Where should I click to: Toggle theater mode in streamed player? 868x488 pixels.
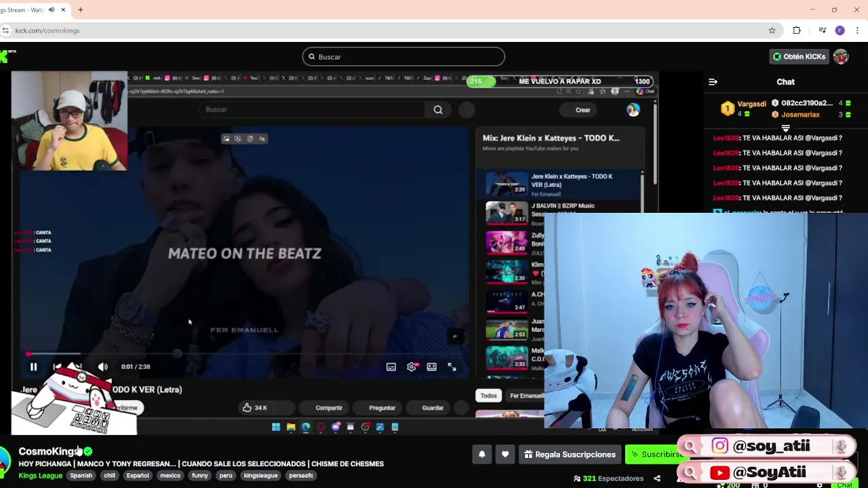tap(431, 367)
